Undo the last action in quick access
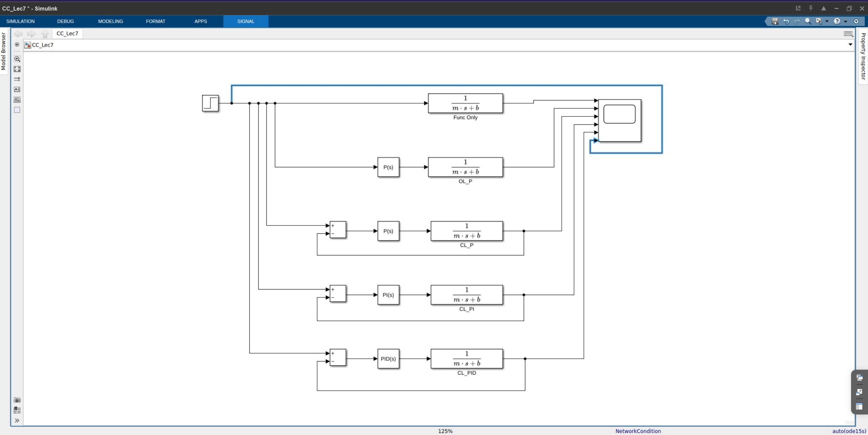 click(x=786, y=21)
